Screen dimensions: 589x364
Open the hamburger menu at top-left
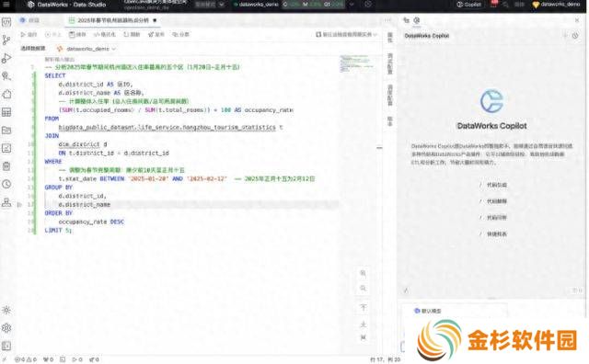pyautogui.click(x=6, y=5)
